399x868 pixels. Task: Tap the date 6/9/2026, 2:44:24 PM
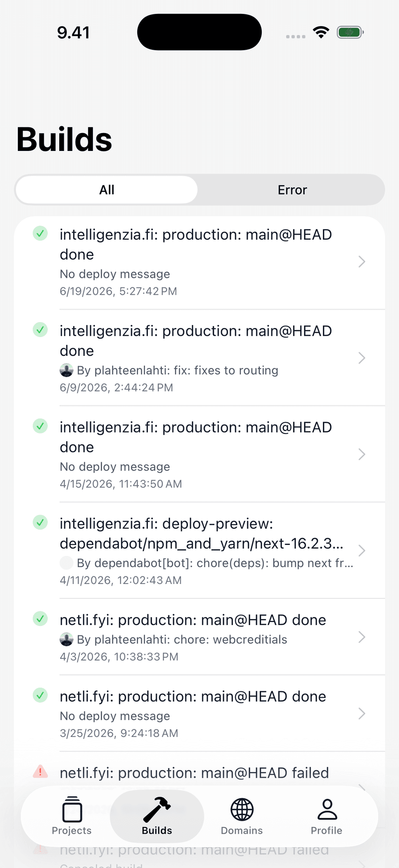[116, 388]
